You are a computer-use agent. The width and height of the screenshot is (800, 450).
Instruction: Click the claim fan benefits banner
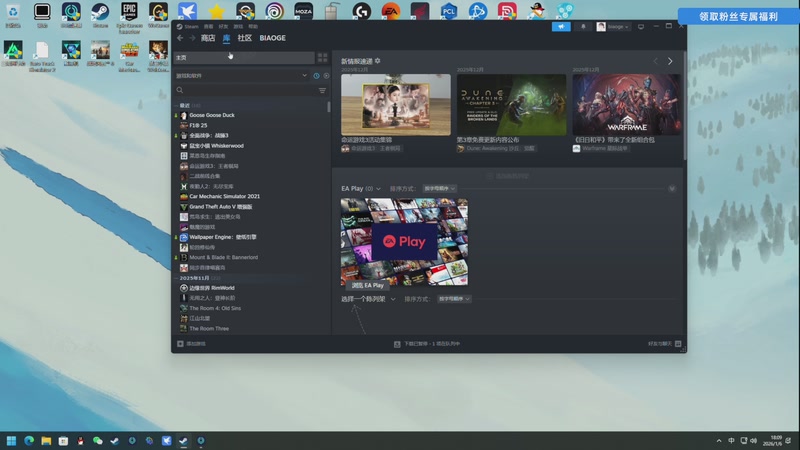click(738, 16)
